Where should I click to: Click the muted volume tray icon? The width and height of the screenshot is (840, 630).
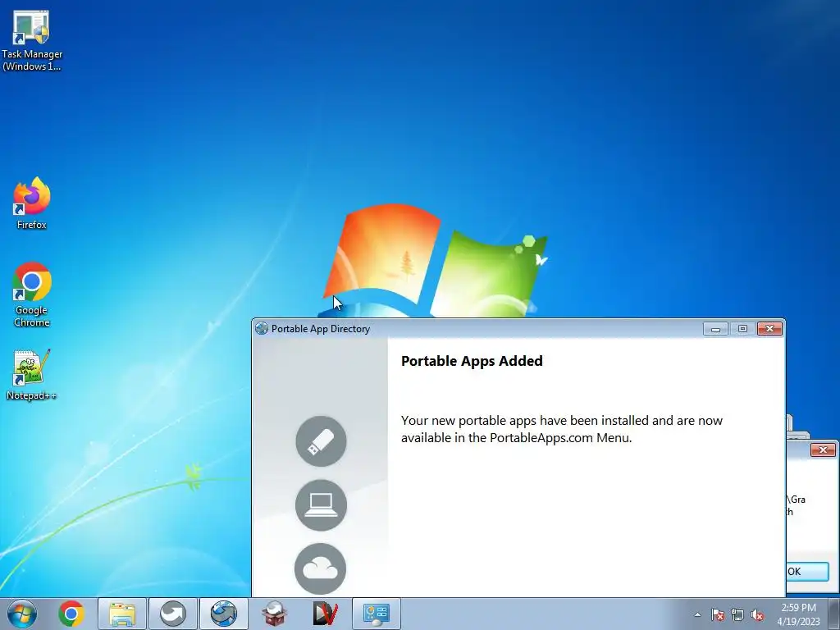pyautogui.click(x=757, y=614)
